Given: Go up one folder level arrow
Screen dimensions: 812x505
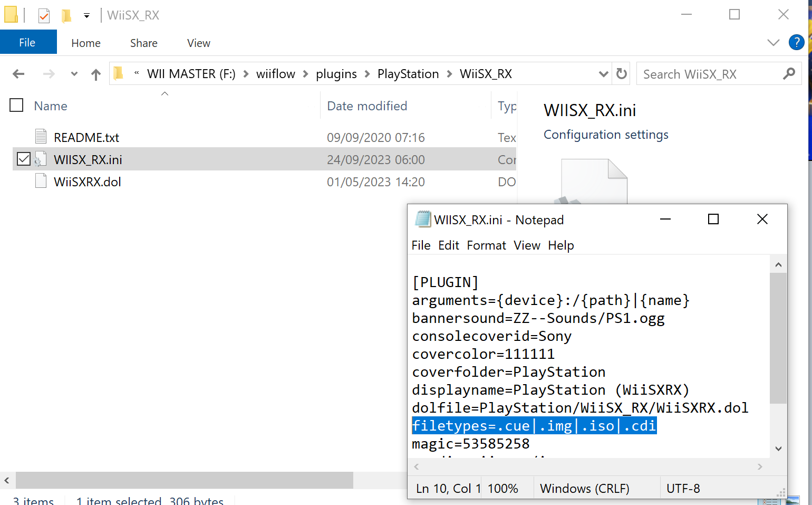Looking at the screenshot, I should tap(95, 74).
